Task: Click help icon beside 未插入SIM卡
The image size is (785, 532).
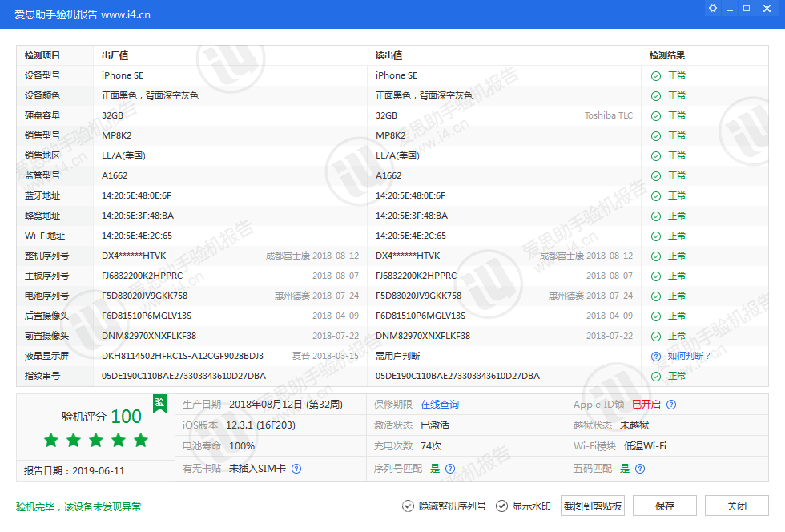Action: click(296, 469)
